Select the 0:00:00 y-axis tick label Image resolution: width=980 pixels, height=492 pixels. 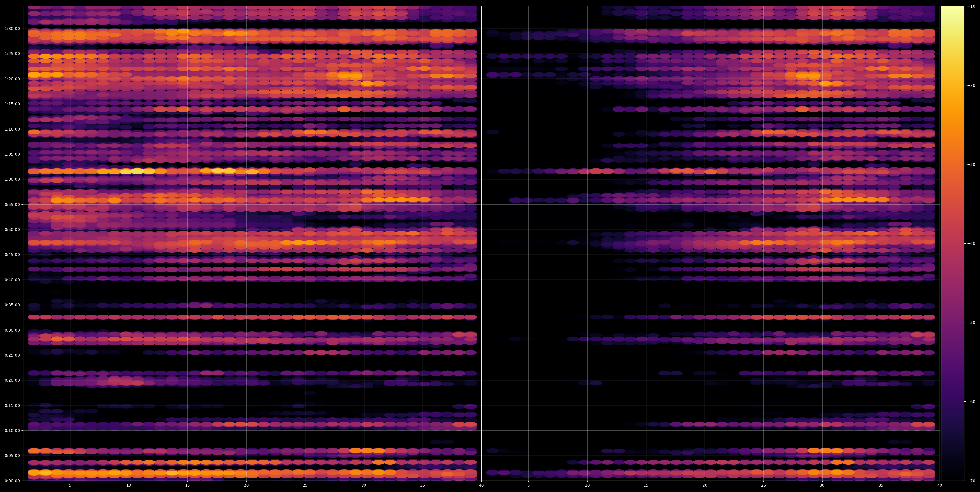13,481
